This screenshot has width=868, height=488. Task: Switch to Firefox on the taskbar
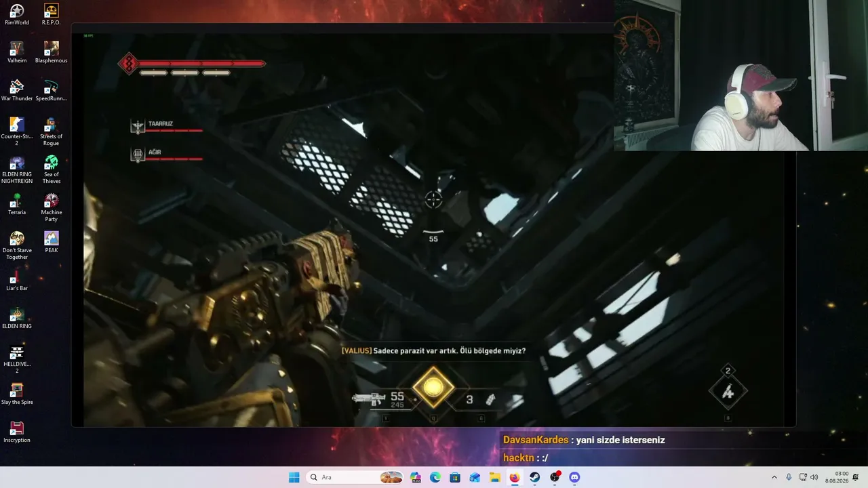pyautogui.click(x=515, y=477)
